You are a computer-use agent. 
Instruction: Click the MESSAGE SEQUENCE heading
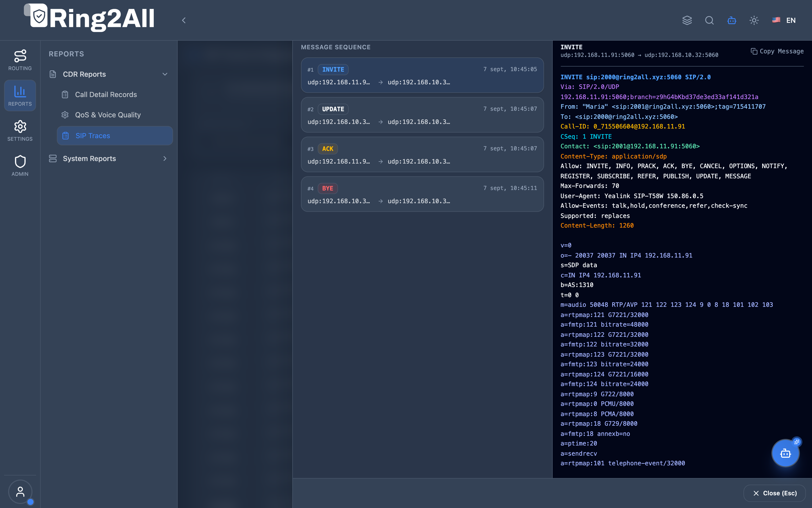point(335,47)
